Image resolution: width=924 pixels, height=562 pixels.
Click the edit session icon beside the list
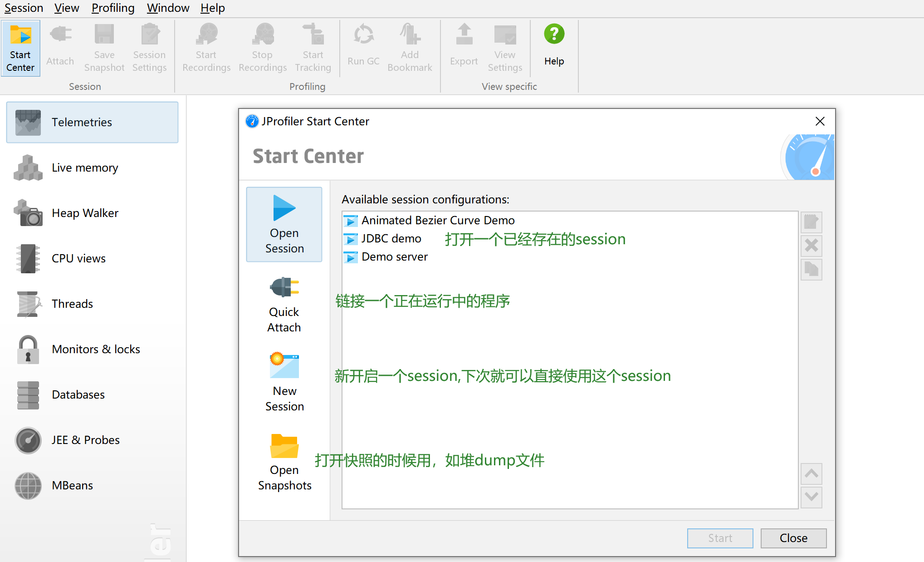point(811,222)
